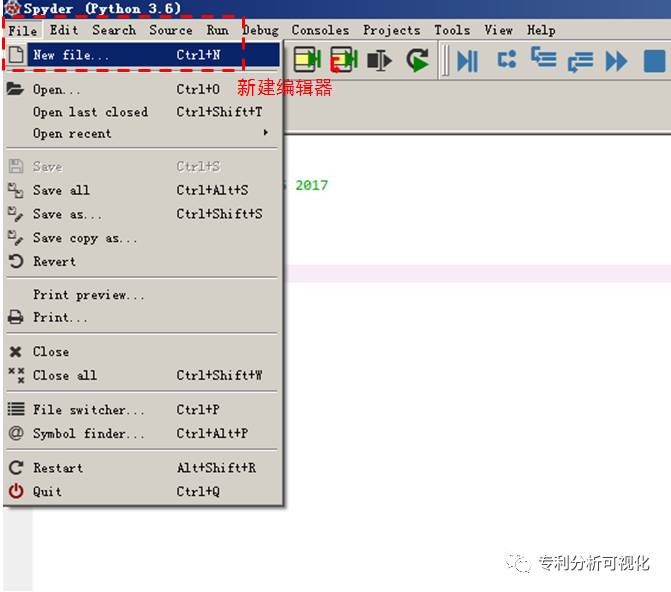Select Print preview... entry
Screen dimensions: 671x592
click(143, 295)
